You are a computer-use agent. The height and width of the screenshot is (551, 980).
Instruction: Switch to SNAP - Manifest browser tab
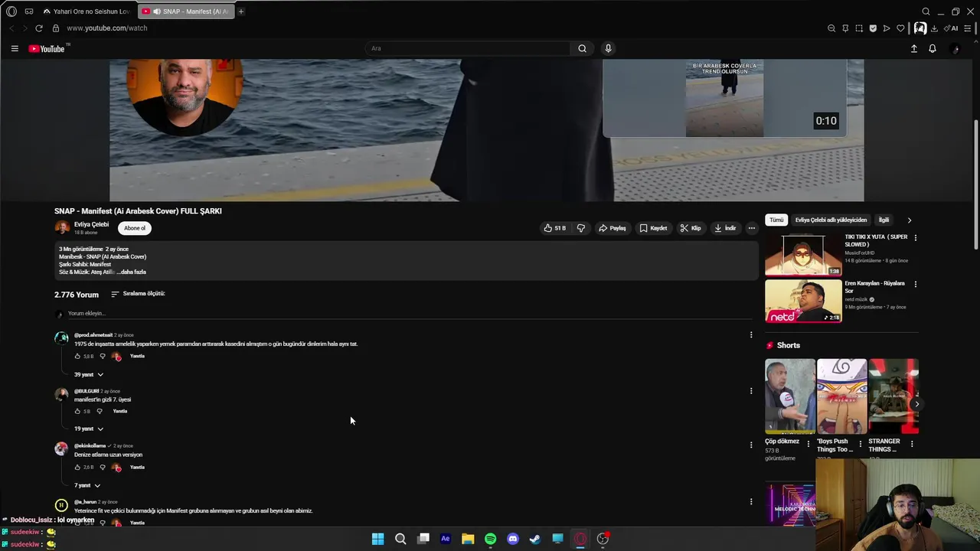click(186, 11)
